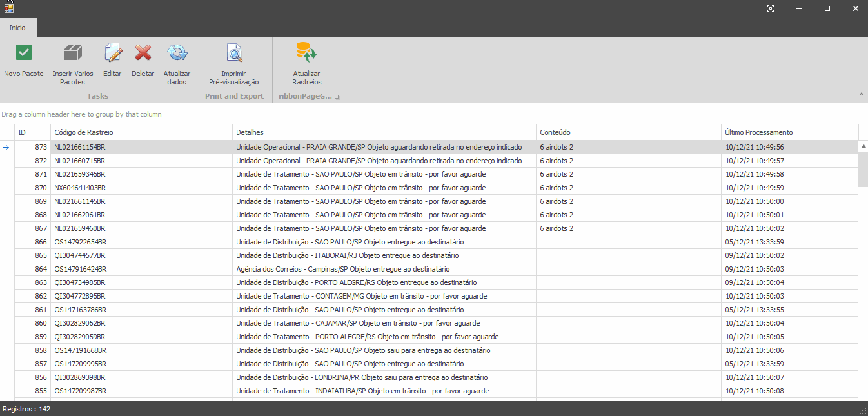The width and height of the screenshot is (868, 416).
Task: Select tracking code QI304744577BR
Action: [x=80, y=255]
